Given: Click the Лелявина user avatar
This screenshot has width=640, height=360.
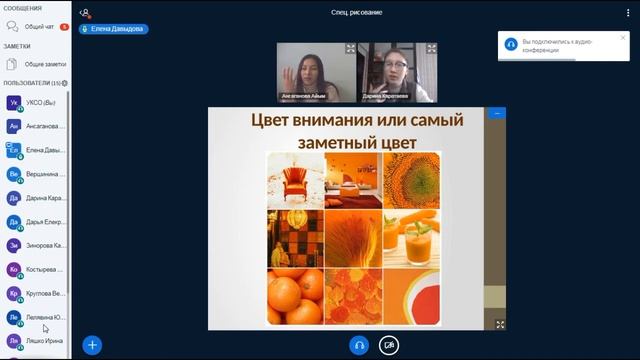Looking at the screenshot, I should (x=14, y=317).
